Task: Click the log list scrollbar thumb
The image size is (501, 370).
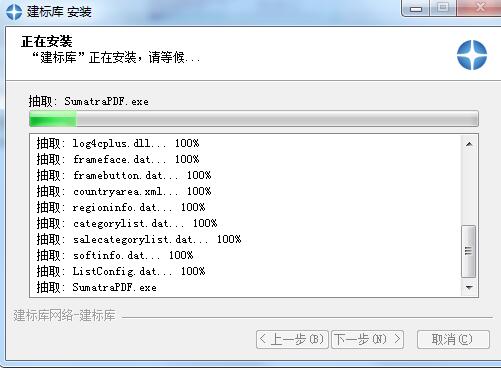Action: 468,251
